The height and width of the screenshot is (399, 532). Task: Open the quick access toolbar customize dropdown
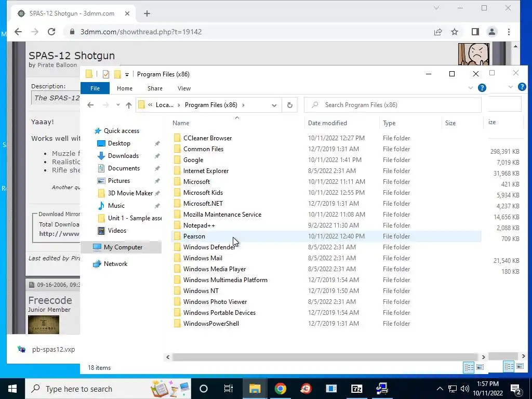[x=127, y=74]
